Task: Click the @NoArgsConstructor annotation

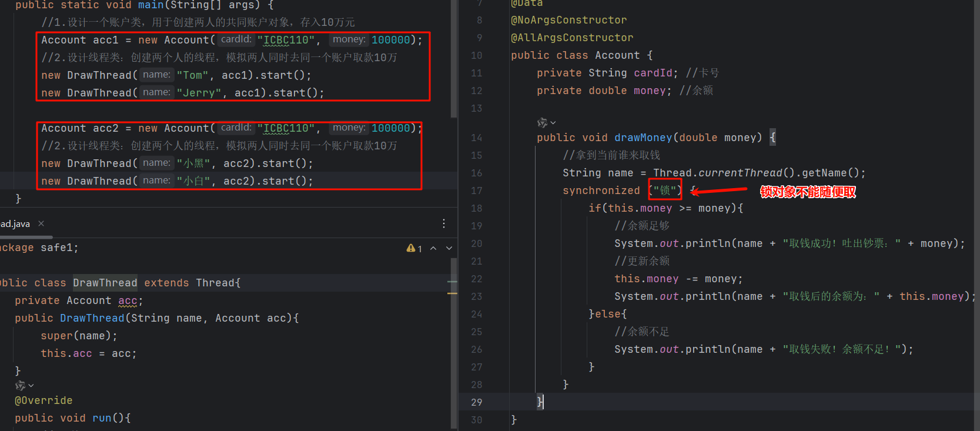Action: [569, 20]
